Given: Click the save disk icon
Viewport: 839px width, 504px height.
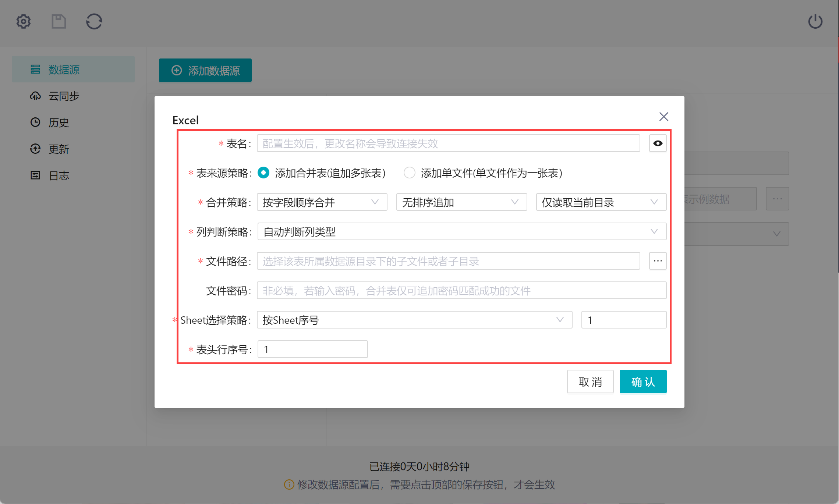Looking at the screenshot, I should pyautogui.click(x=59, y=22).
